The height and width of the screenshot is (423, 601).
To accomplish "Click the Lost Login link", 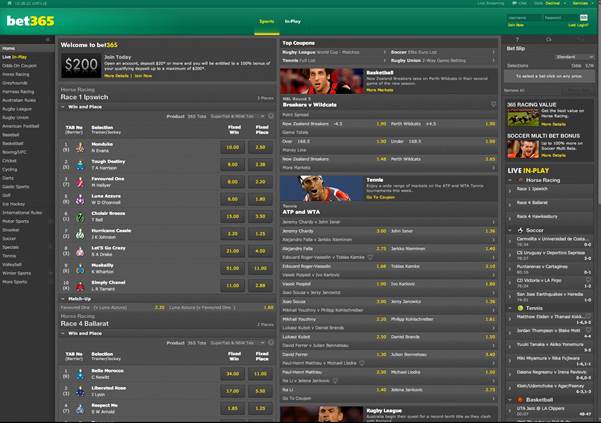I will (578, 25).
